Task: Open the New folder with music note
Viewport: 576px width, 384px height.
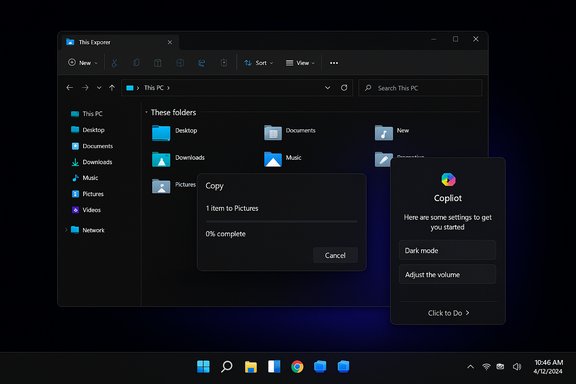Action: pos(384,133)
